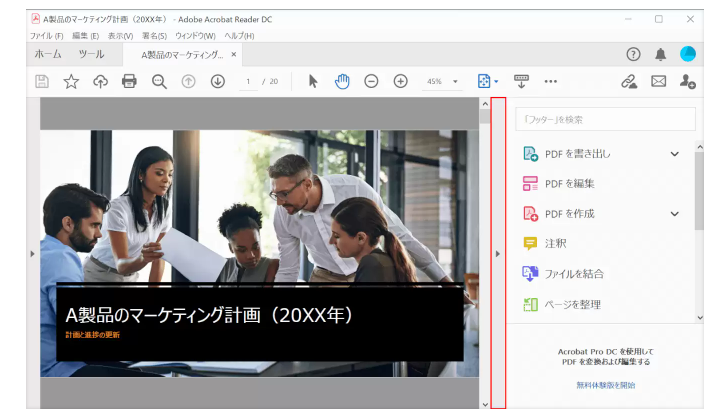The height and width of the screenshot is (418, 720).
Task: Switch to the ツール tab
Action: (x=91, y=54)
